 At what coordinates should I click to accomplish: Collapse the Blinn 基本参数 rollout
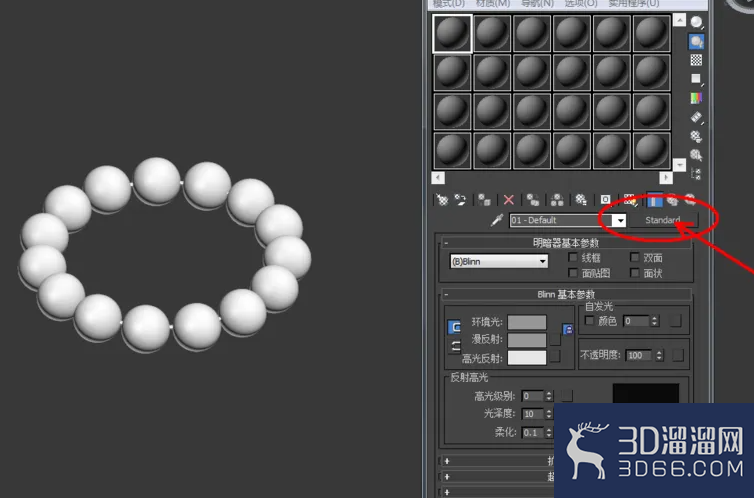tap(566, 294)
